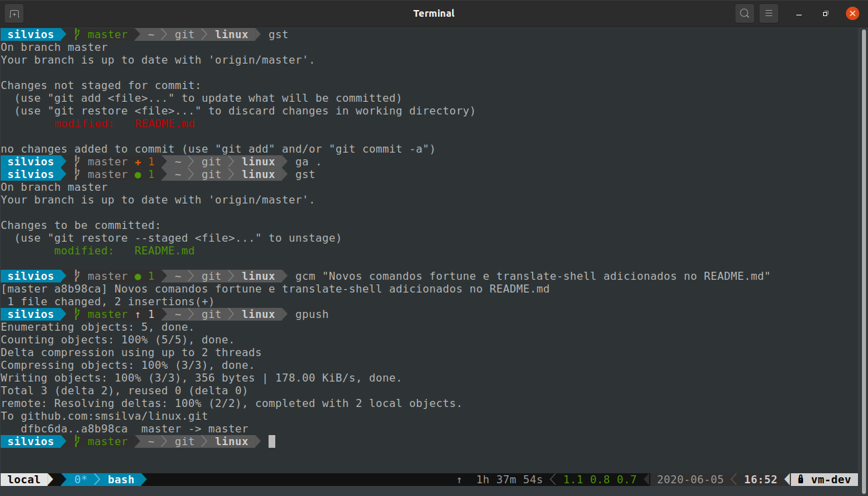
Task: Click the orange plus status on ga prompt
Action: tap(138, 162)
